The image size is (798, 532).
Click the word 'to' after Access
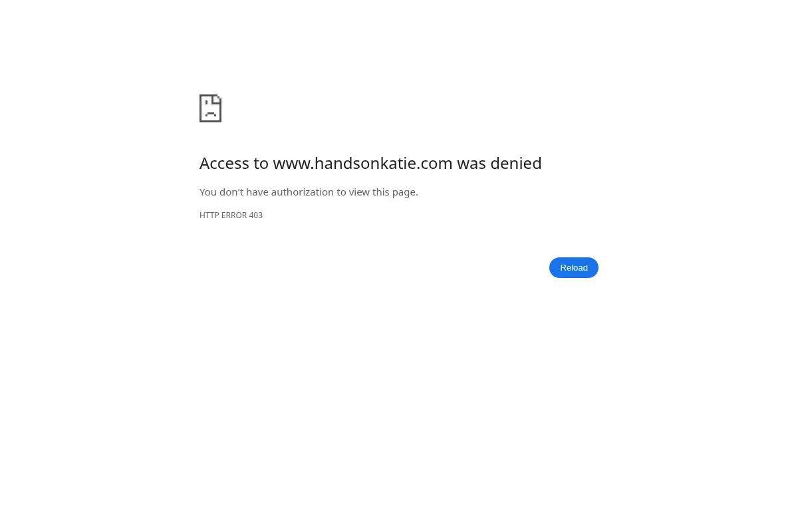(261, 163)
